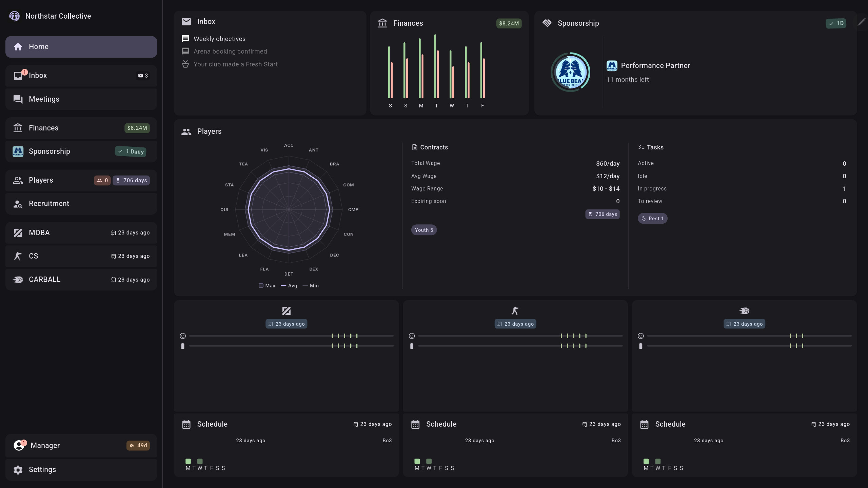This screenshot has width=868, height=488.
Task: Click the Players card group icon
Action: coord(186,131)
